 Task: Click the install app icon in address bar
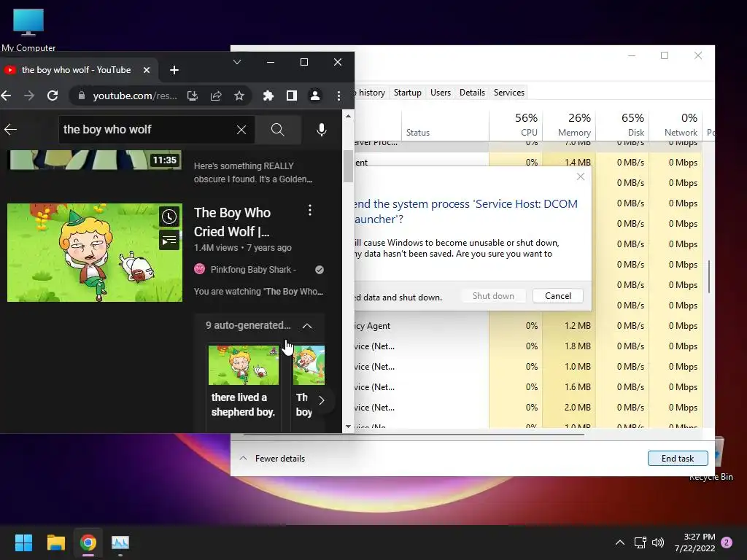point(193,96)
